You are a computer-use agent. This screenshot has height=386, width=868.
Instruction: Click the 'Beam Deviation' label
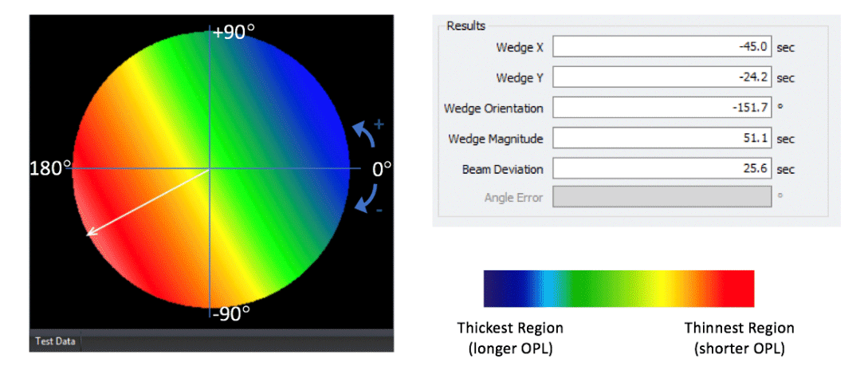(x=503, y=169)
